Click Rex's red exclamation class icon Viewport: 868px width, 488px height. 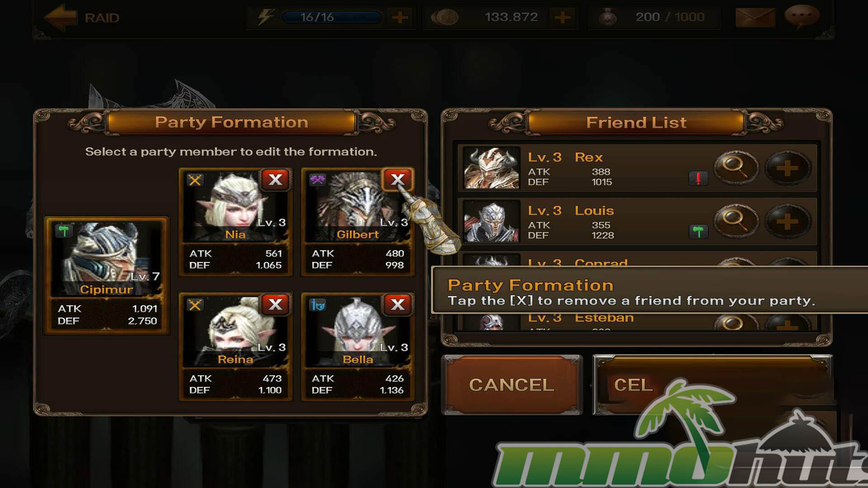[698, 178]
